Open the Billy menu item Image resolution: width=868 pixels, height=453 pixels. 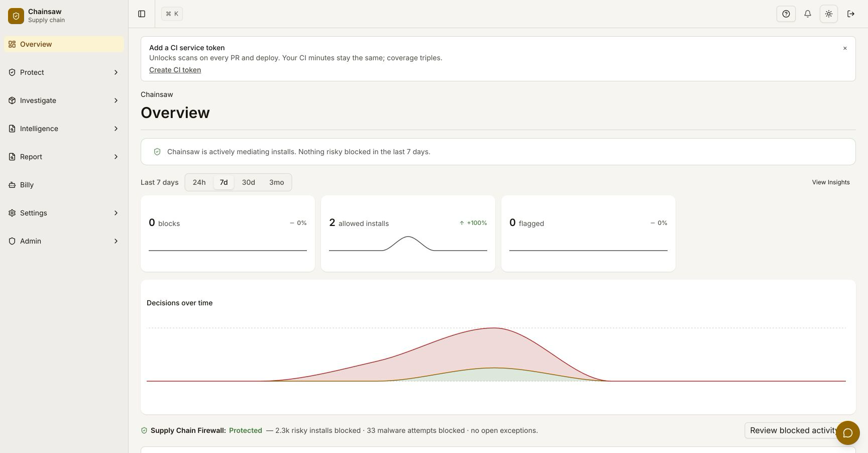click(x=64, y=185)
